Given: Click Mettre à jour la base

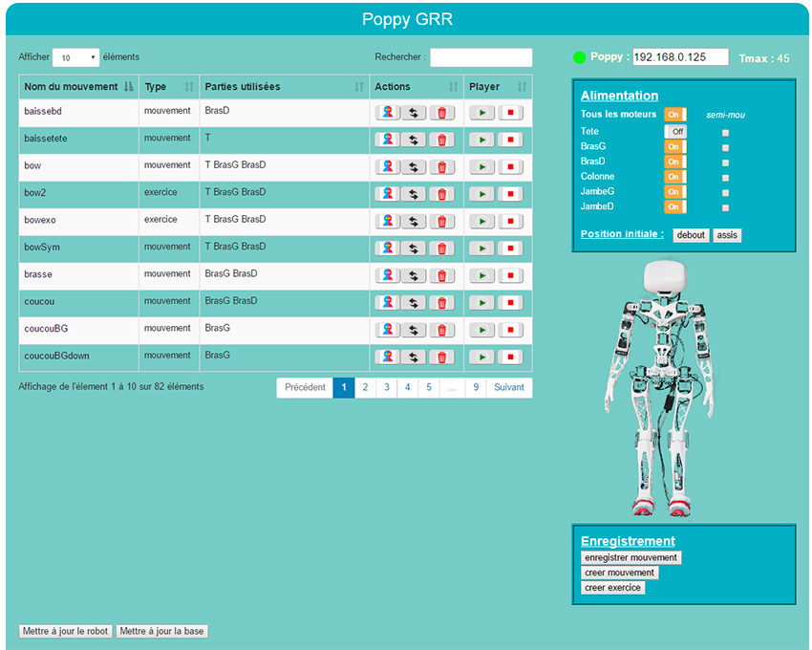Looking at the screenshot, I should [x=161, y=631].
